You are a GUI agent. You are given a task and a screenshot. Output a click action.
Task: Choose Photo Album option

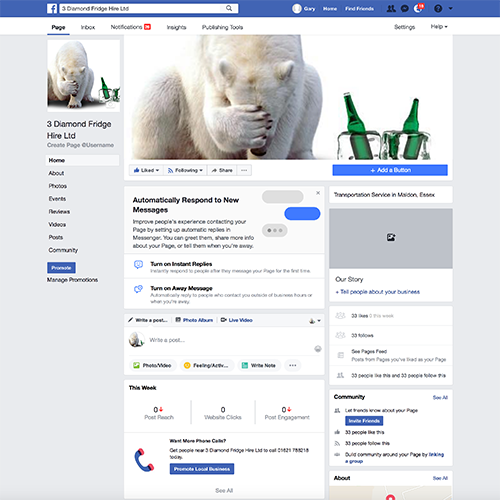194,320
